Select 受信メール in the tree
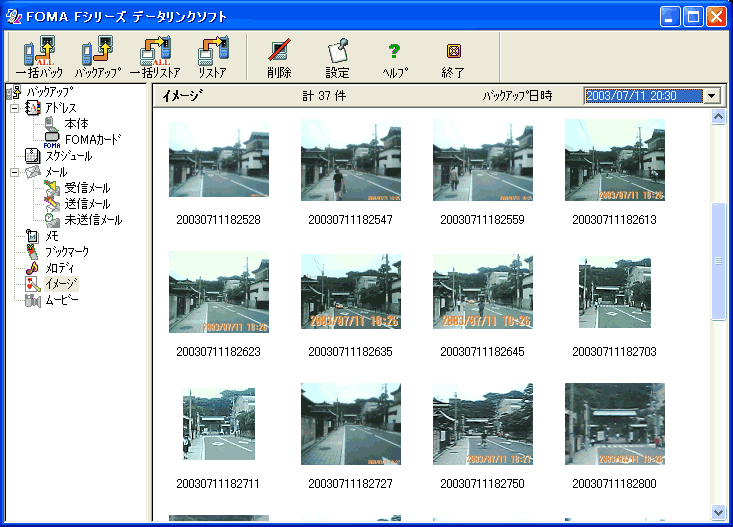The image size is (733, 527). pyautogui.click(x=86, y=188)
